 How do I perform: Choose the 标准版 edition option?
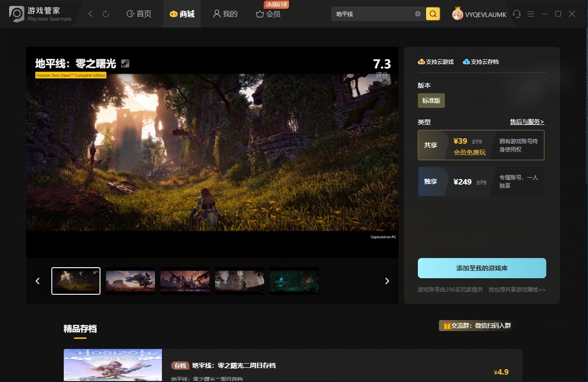coord(431,101)
